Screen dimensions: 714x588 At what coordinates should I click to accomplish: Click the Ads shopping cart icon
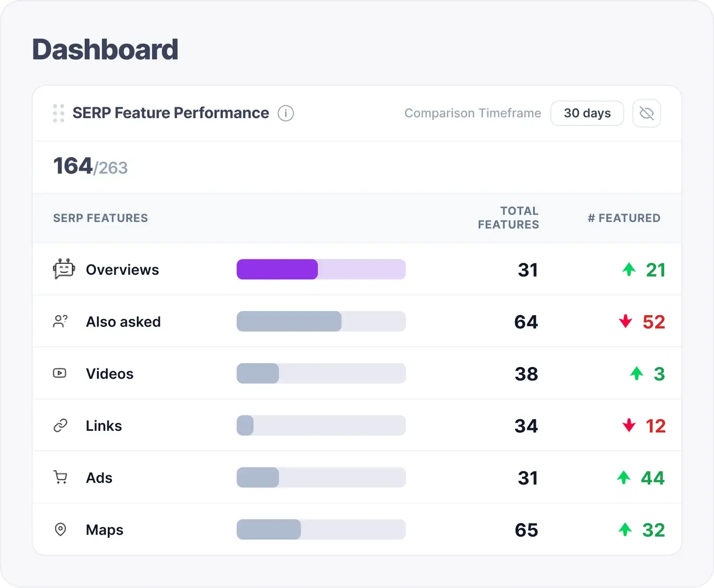click(60, 477)
